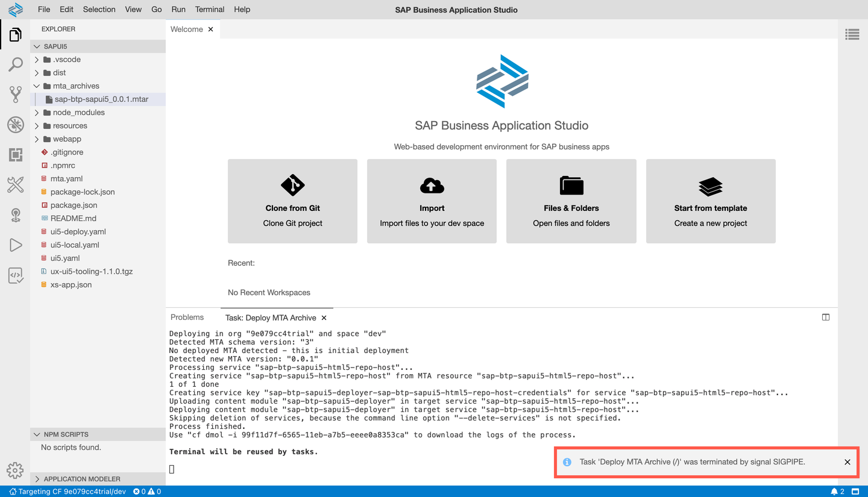This screenshot has width=868, height=497.
Task: Open the File menu
Action: pyautogui.click(x=44, y=10)
